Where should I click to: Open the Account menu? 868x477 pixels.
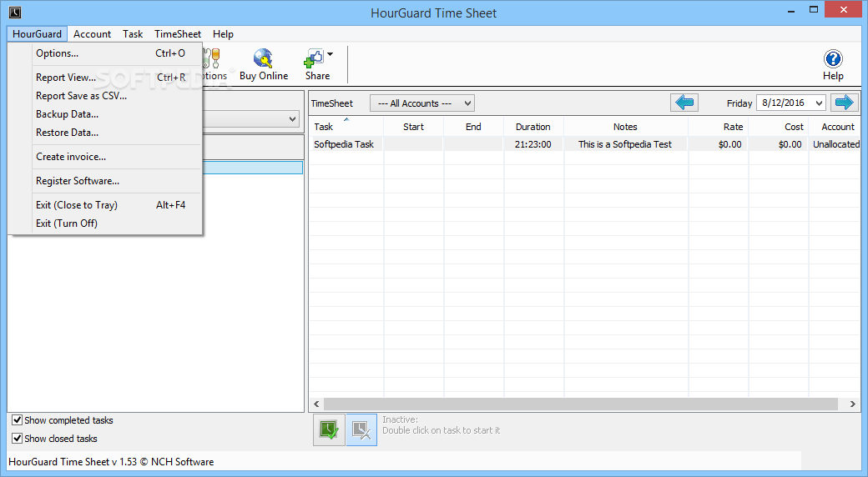(x=92, y=33)
